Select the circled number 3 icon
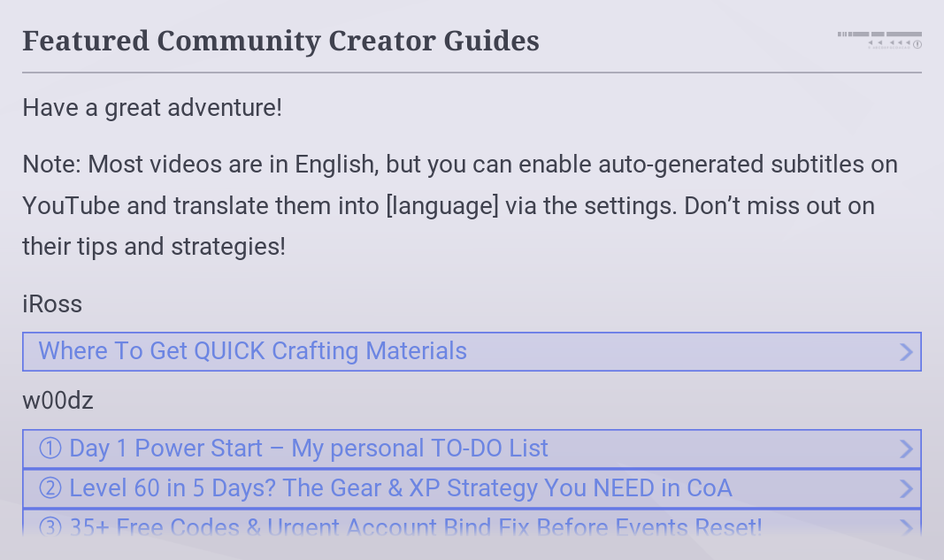This screenshot has height=560, width=944. tap(50, 527)
